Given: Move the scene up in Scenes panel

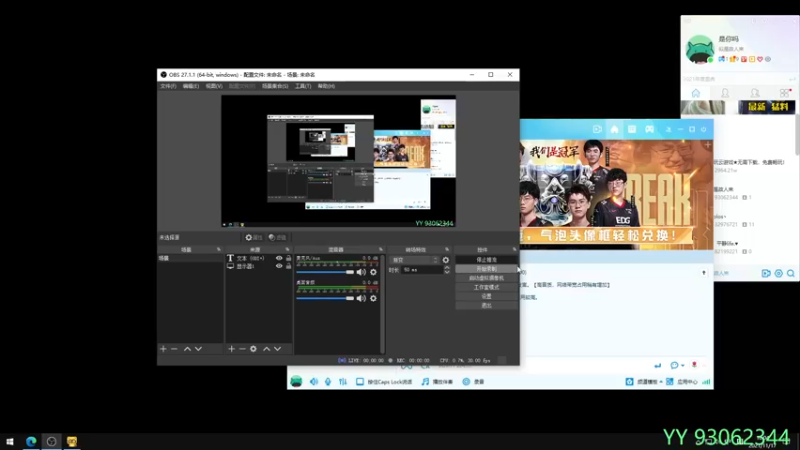Looking at the screenshot, I should [x=187, y=349].
